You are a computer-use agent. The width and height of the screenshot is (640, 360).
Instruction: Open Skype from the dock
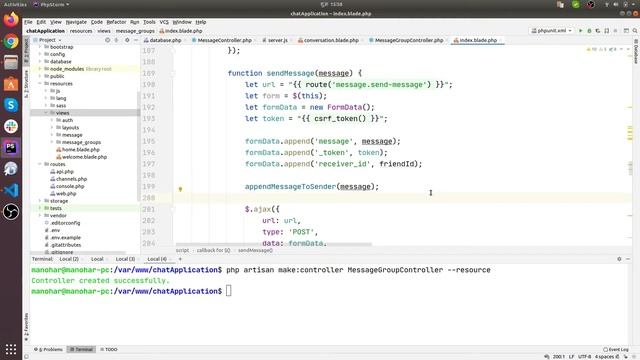point(11,105)
